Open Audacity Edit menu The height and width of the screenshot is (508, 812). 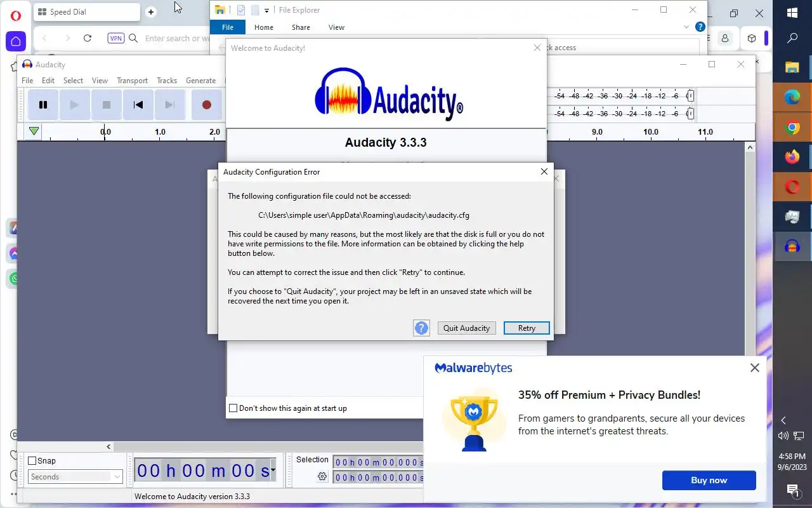[48, 81]
